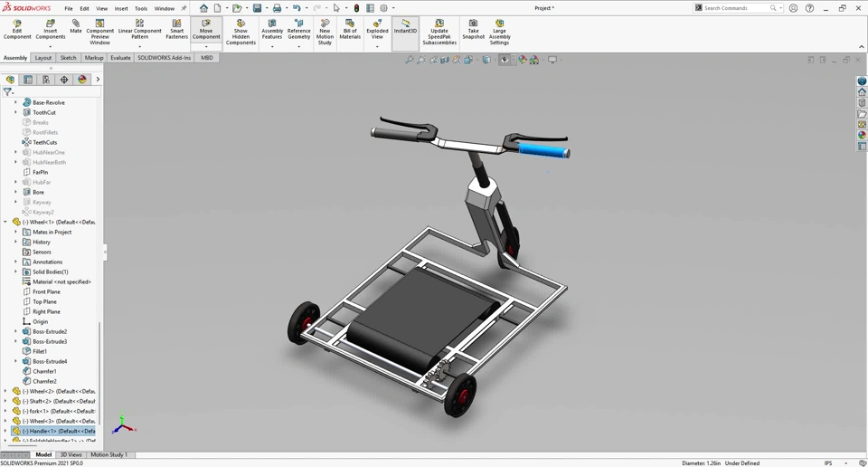868x467 pixels.
Task: Open Component Preview Window
Action: (x=99, y=33)
